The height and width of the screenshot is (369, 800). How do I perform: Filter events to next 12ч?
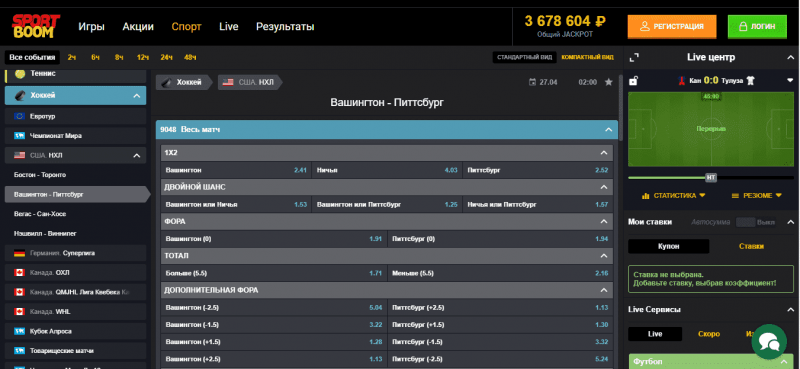(x=142, y=57)
